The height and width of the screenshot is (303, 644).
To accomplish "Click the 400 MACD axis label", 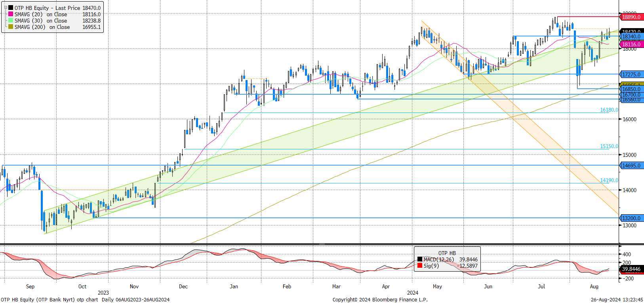I will click(627, 254).
